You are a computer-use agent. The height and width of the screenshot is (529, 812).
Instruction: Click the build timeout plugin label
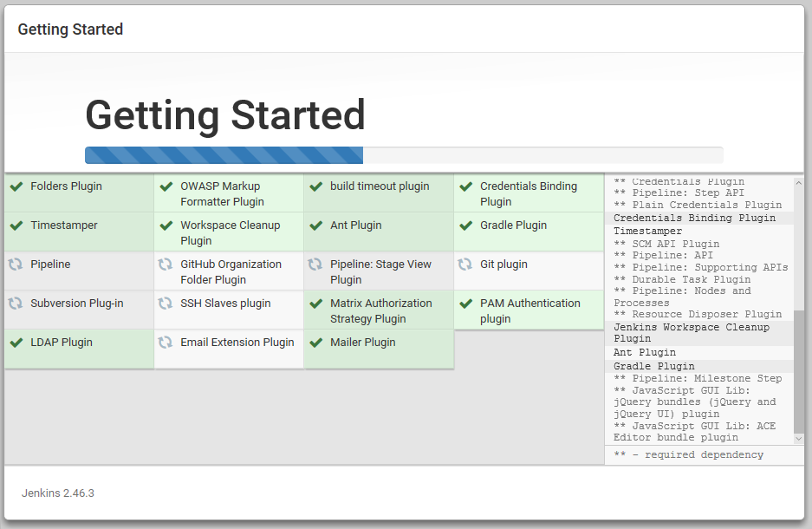point(380,186)
